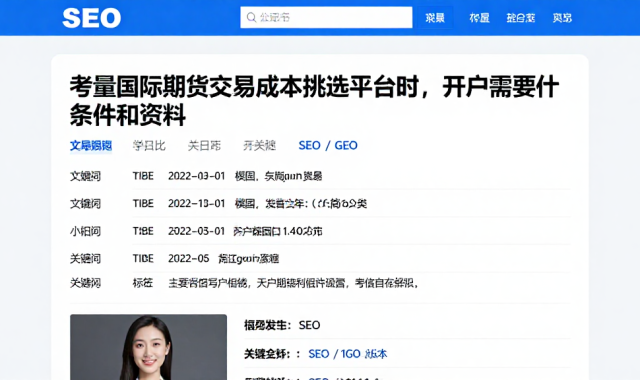The width and height of the screenshot is (640, 380).
Task: Click TIBE in the 2022-05 row
Action: click(x=143, y=258)
